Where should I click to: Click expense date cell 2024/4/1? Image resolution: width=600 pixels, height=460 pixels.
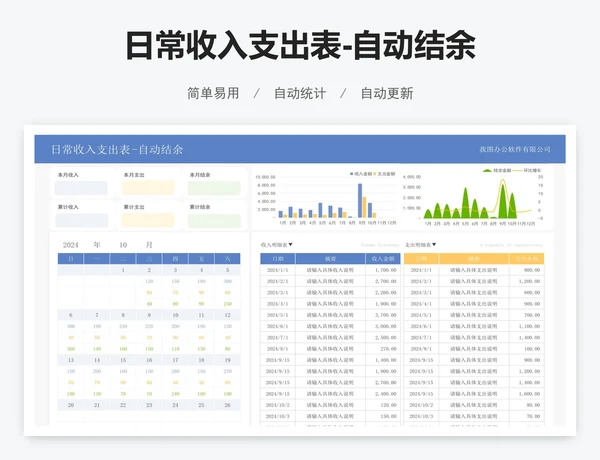pyautogui.click(x=421, y=304)
